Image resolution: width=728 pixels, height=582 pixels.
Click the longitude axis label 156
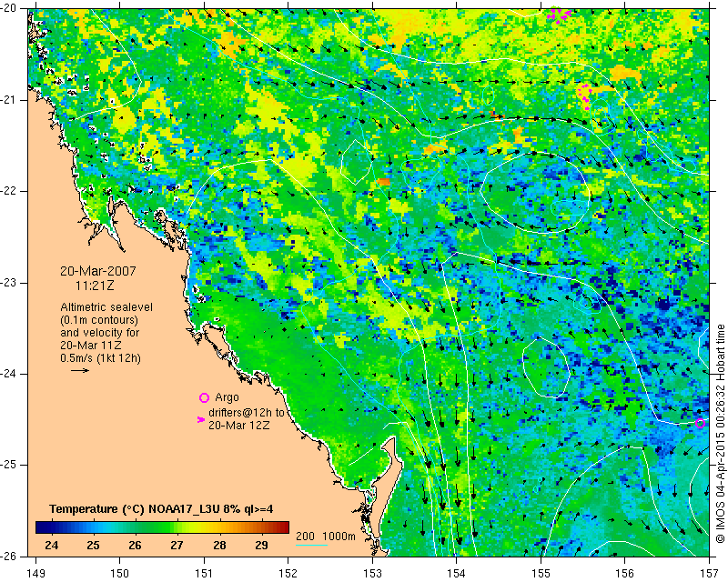[x=625, y=574]
